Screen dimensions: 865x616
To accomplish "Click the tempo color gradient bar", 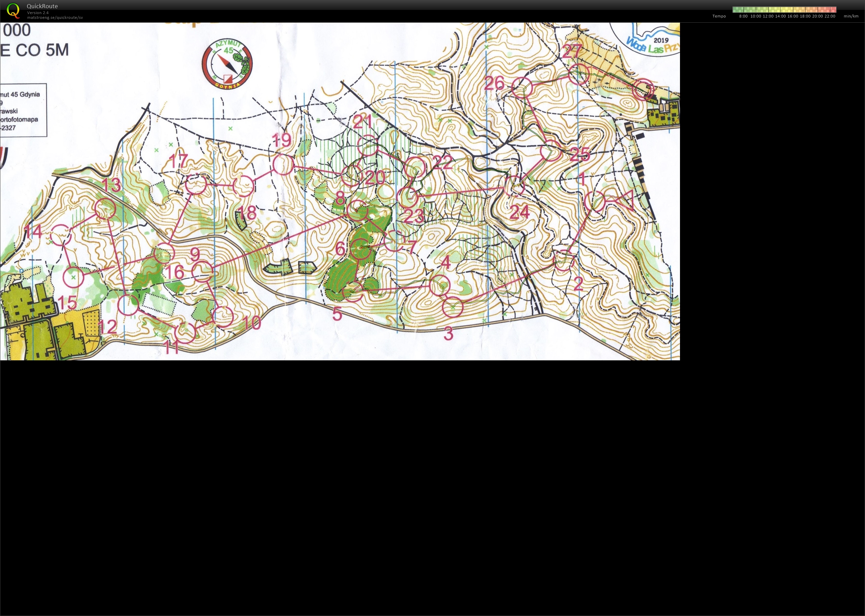I will (x=784, y=10).
